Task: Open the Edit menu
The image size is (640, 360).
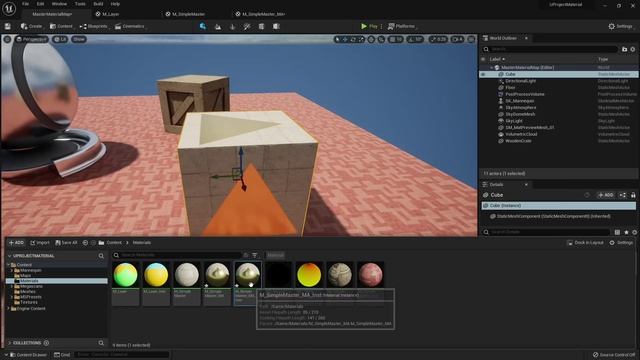Action: click(40, 4)
